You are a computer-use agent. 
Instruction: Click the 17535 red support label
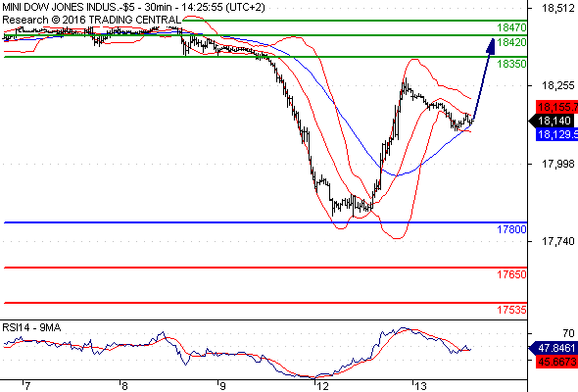(x=511, y=310)
